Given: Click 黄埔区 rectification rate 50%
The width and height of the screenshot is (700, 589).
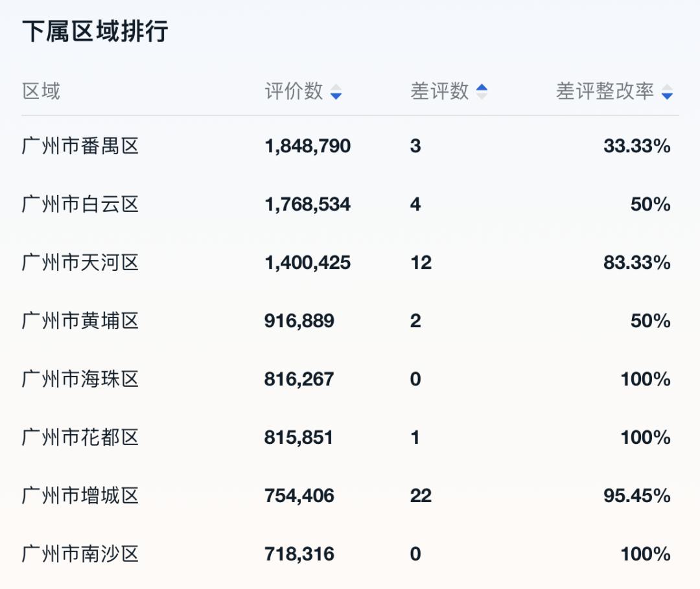Looking at the screenshot, I should pos(651,321).
